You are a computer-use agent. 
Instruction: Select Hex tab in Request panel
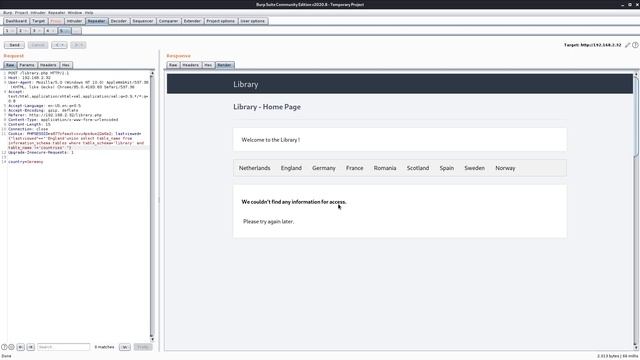(66, 65)
